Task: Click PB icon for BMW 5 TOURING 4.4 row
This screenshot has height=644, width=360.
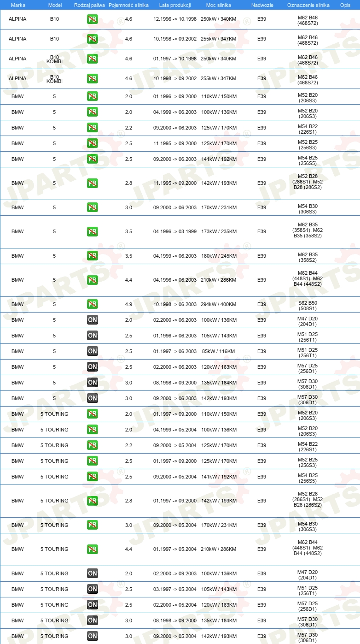Action: click(x=92, y=549)
